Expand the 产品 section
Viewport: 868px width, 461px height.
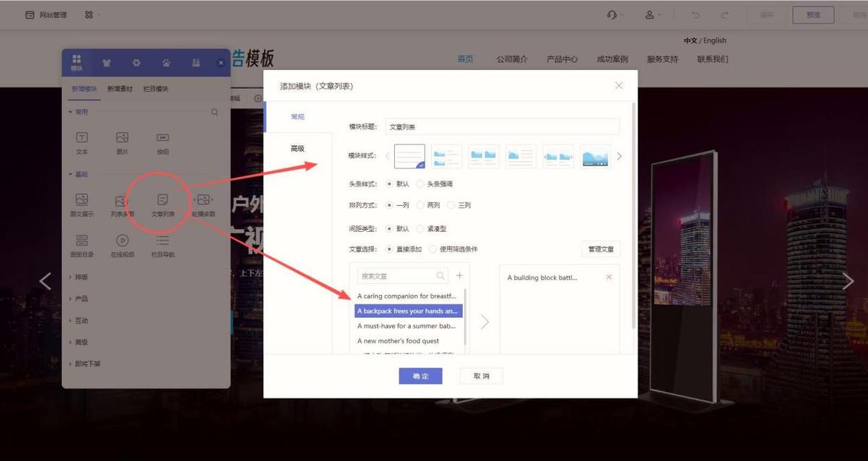pyautogui.click(x=78, y=298)
